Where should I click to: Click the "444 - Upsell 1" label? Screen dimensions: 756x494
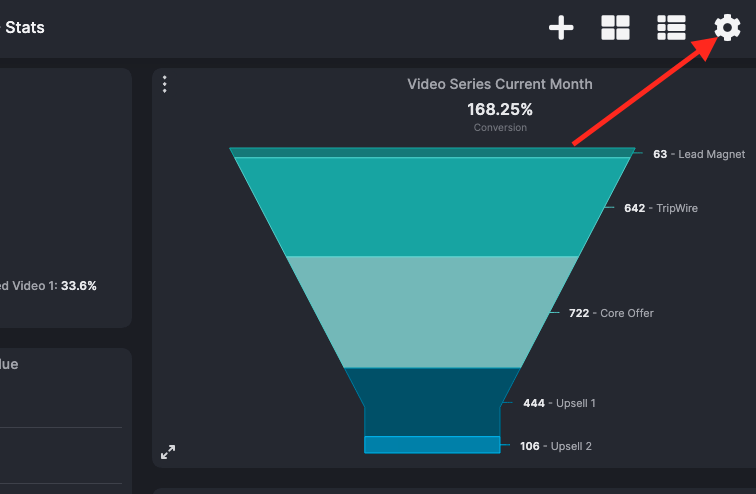(x=559, y=403)
